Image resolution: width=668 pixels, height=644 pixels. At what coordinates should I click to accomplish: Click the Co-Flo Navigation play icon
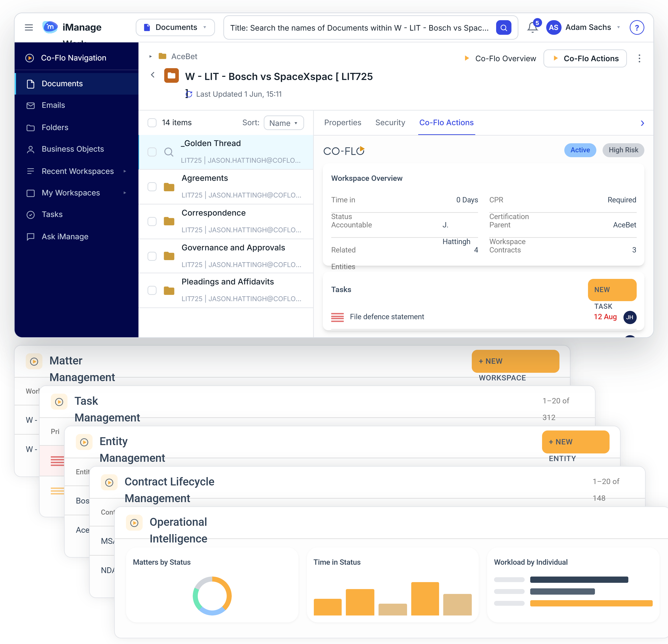tap(30, 58)
